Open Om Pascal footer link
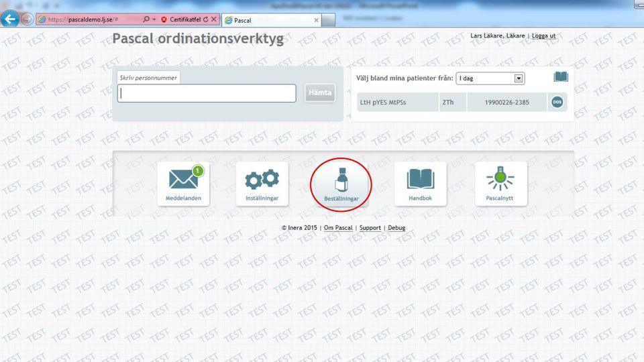644x362 pixels. [338, 228]
